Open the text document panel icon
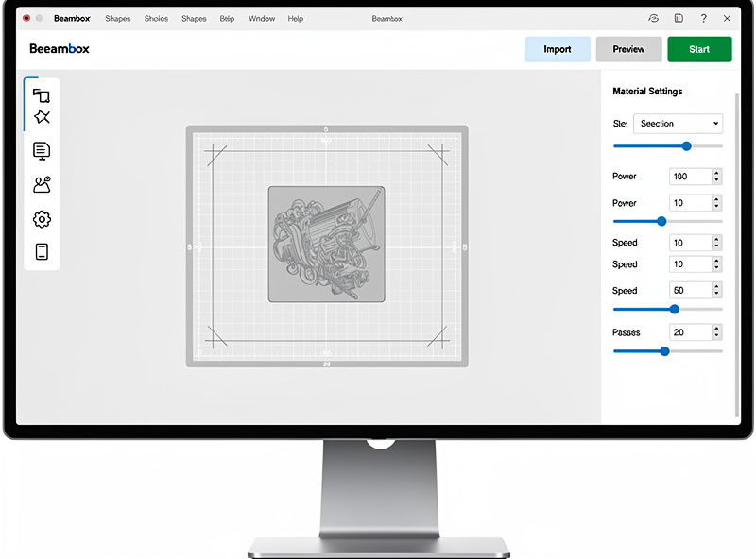This screenshot has width=756, height=559. [x=42, y=151]
